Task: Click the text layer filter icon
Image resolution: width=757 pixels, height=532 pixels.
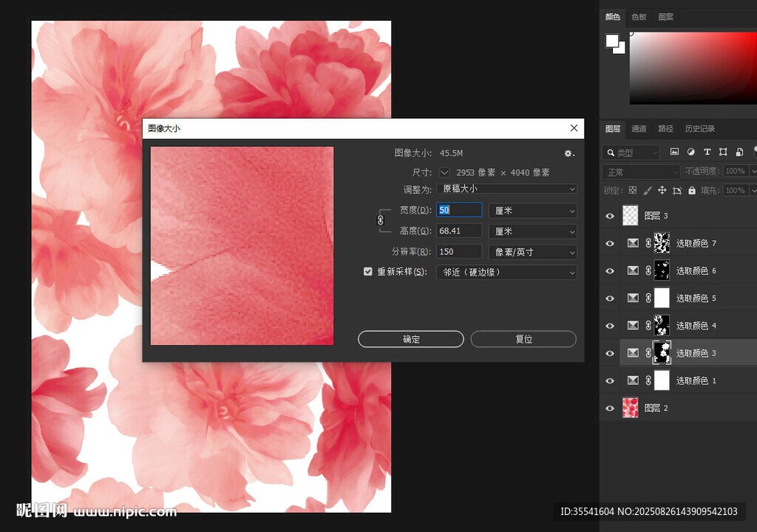Action: pos(707,152)
